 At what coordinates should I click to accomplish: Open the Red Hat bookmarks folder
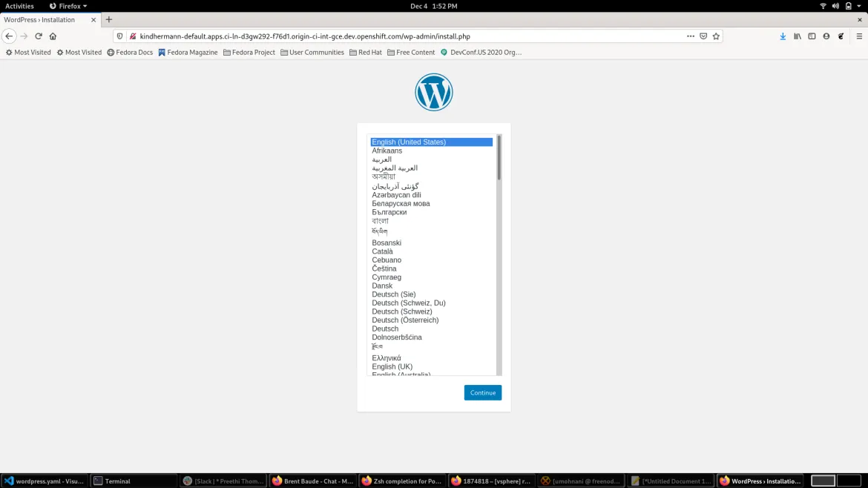[x=365, y=52]
